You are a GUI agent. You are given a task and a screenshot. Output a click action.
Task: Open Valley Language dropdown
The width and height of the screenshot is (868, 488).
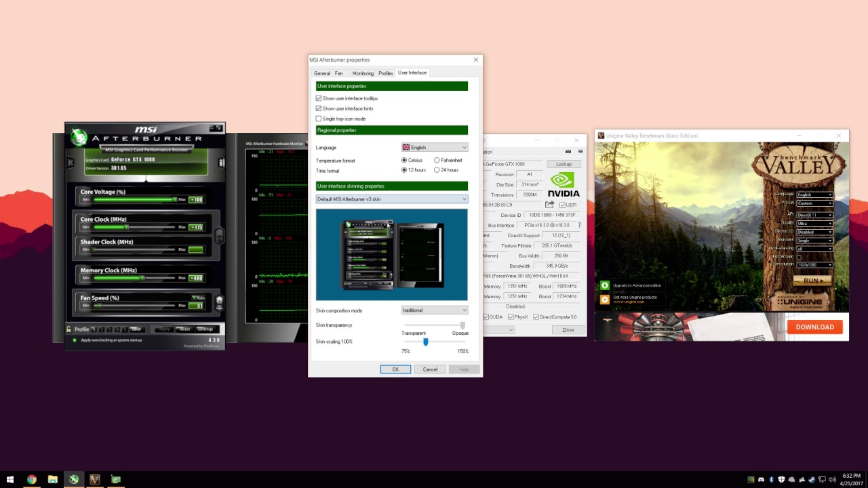point(814,195)
